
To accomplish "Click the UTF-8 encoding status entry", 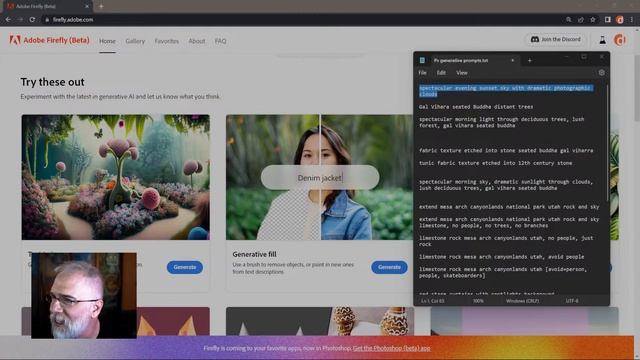I will (x=572, y=301).
